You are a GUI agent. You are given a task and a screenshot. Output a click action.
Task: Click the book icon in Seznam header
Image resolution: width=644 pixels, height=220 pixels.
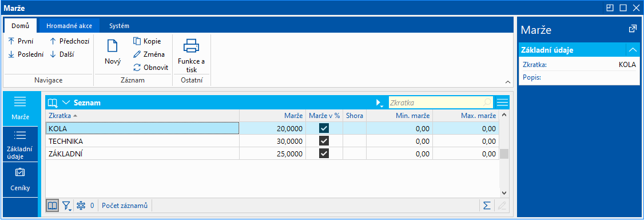53,103
